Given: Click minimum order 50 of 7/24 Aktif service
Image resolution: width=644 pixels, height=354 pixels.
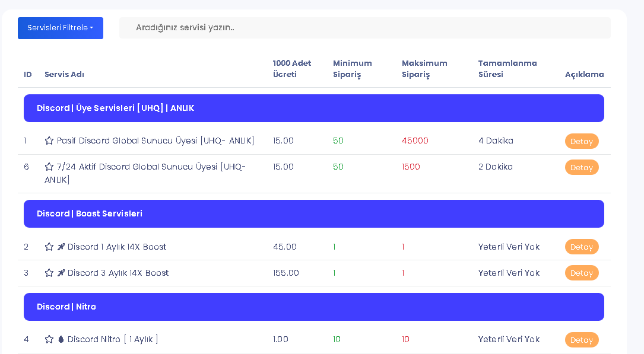Looking at the screenshot, I should (338, 167).
